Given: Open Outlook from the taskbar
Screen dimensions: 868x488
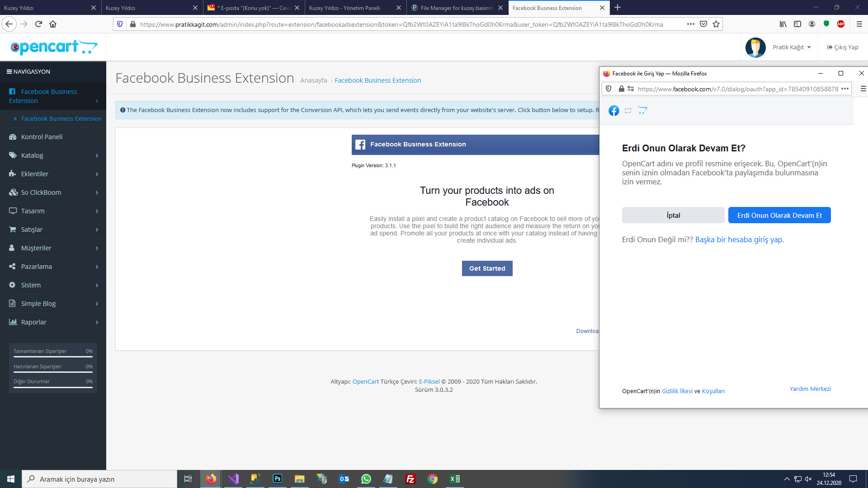Looking at the screenshot, I should click(344, 479).
